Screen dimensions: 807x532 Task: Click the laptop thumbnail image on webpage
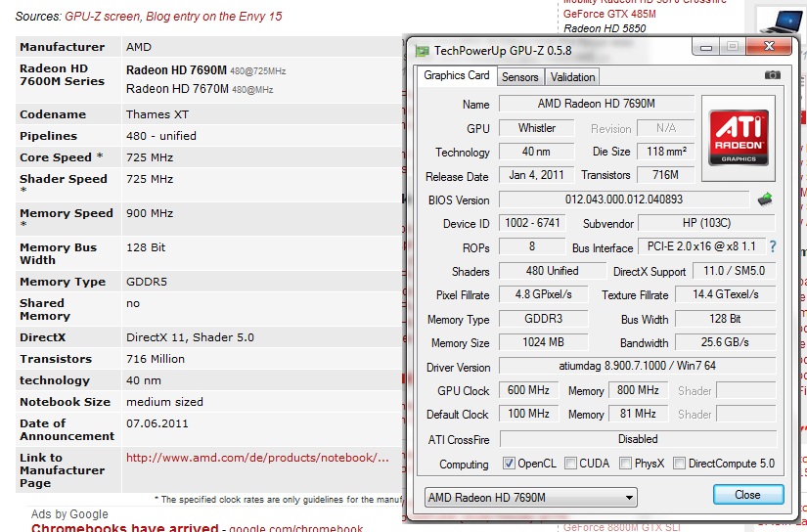pyautogui.click(x=781, y=22)
